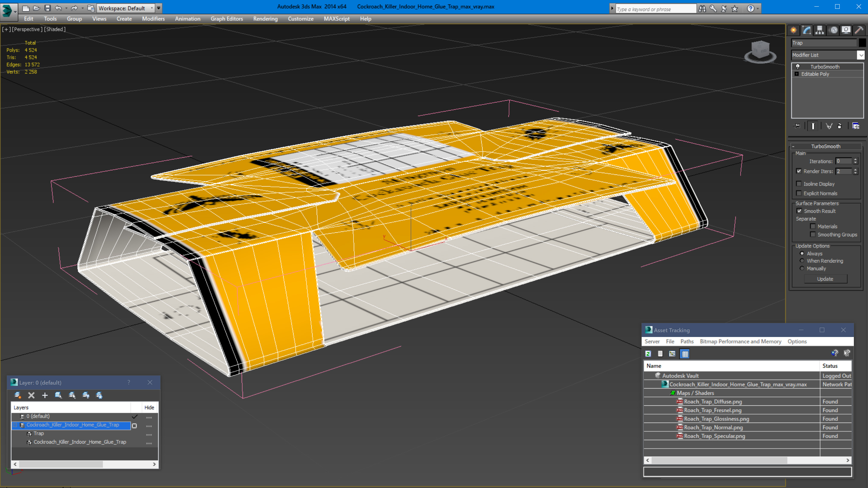Select Manually update radio button
This screenshot has width=868, height=488.
pyautogui.click(x=802, y=269)
